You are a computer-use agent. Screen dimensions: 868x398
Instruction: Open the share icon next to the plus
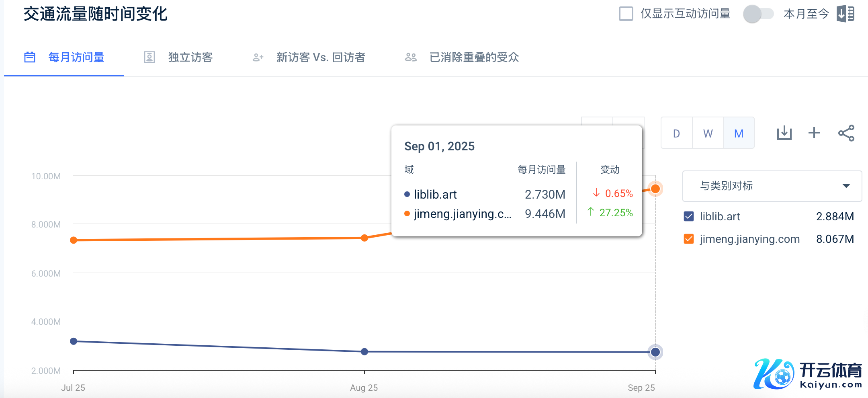point(846,133)
